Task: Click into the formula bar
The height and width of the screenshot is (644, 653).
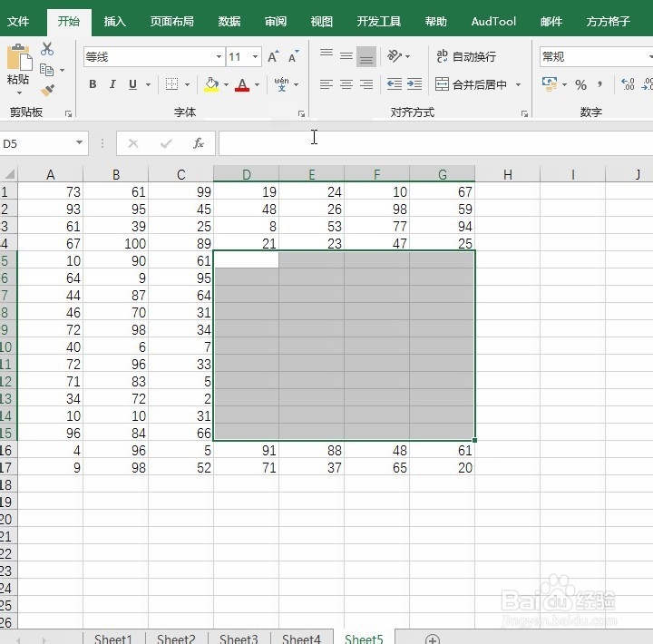Action: pyautogui.click(x=435, y=143)
